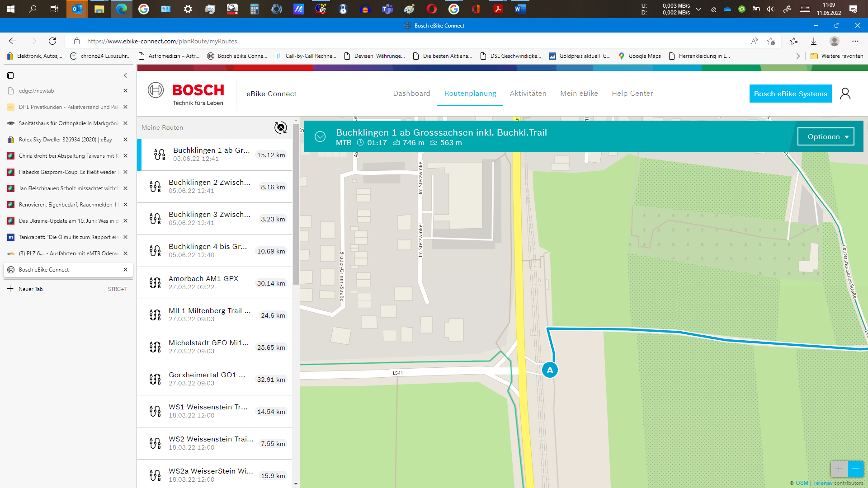Expand the bookmarks bar overflow chevron
The image size is (868, 488).
tap(798, 56)
